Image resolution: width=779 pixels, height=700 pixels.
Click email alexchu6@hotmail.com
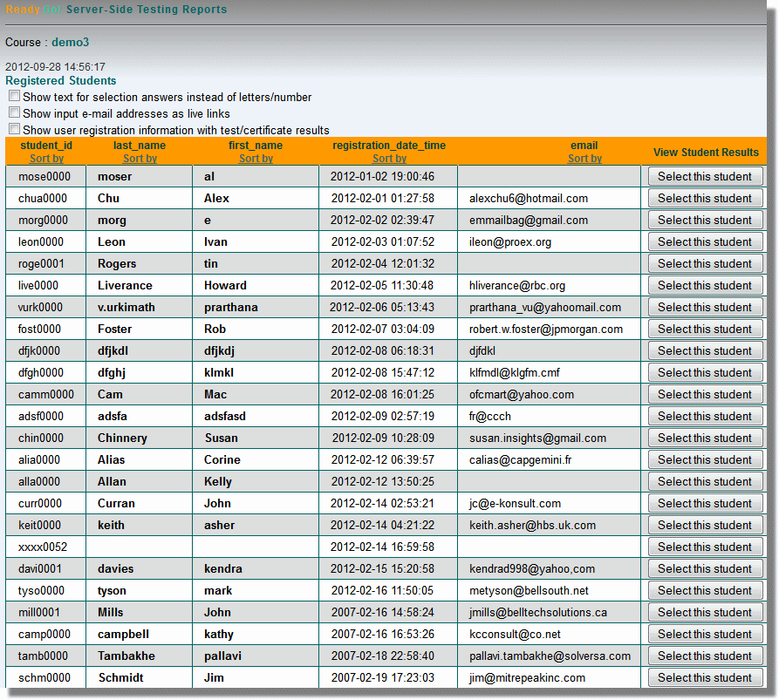point(529,199)
